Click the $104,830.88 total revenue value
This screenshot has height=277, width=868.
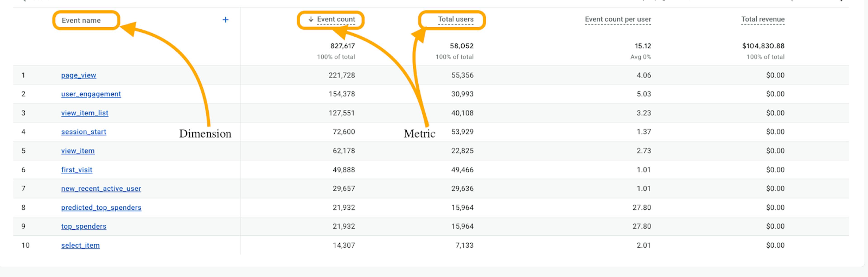coord(763,46)
